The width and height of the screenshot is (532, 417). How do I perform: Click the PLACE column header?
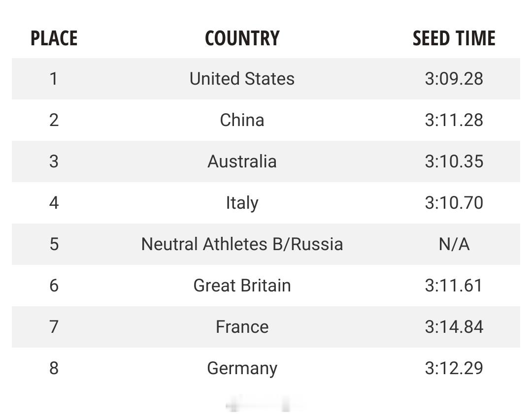pyautogui.click(x=54, y=38)
